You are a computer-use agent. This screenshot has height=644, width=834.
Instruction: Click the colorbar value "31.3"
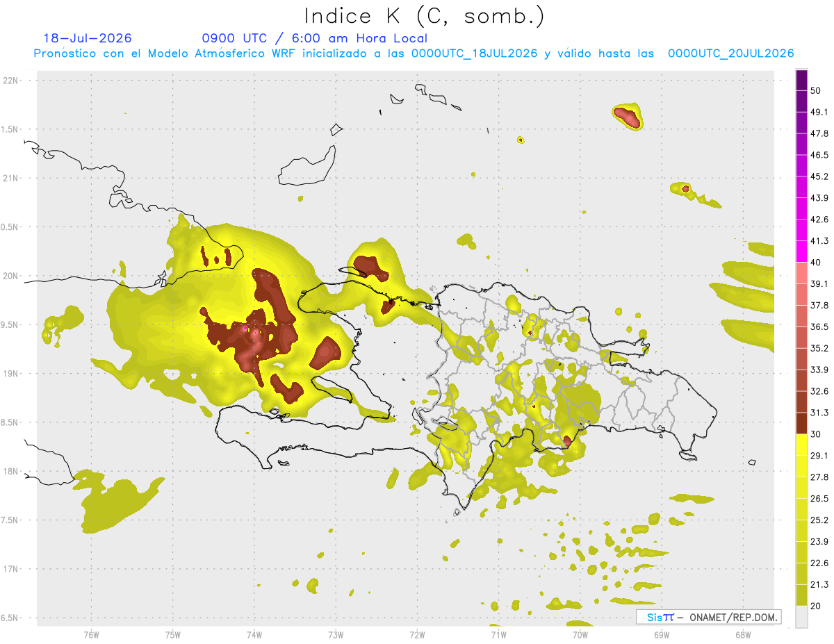tap(819, 413)
